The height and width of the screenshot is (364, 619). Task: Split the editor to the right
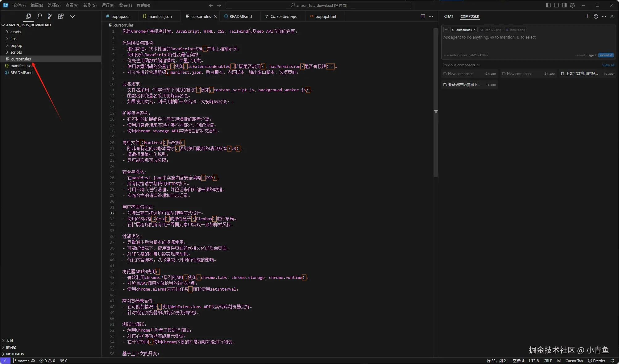[423, 16]
